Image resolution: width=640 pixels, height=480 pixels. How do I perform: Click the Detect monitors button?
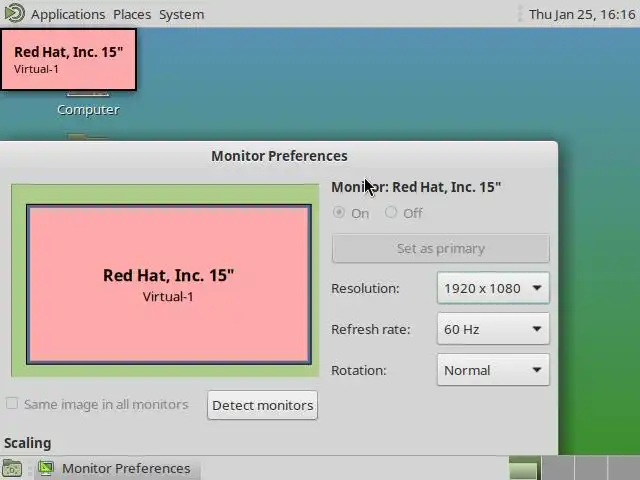(x=262, y=405)
